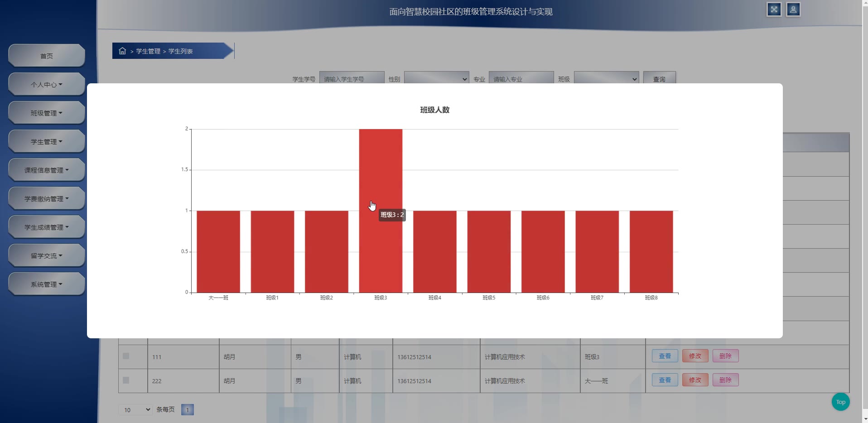This screenshot has width=868, height=423.
Task: Expand the 留学交流 sidebar menu
Action: tap(47, 255)
